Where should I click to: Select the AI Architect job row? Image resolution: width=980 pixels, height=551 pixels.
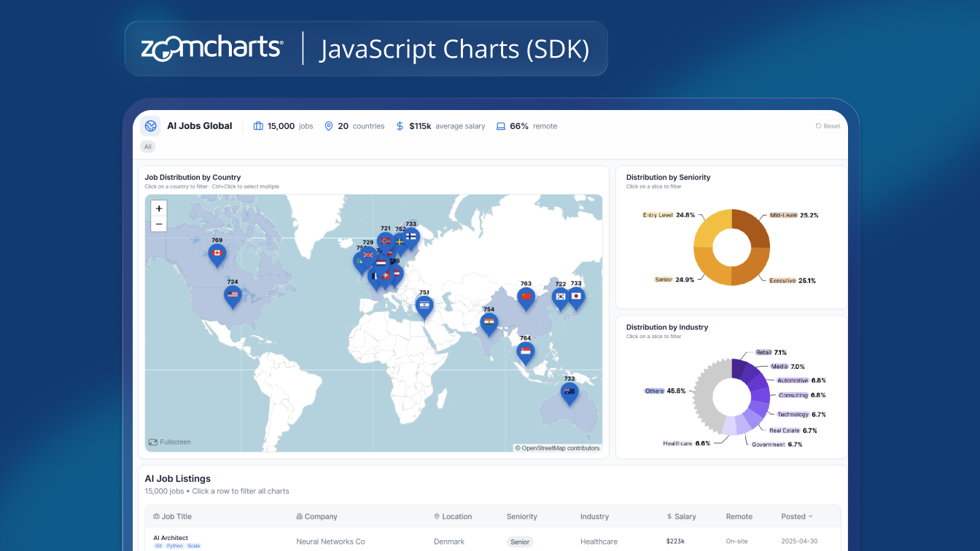click(171, 538)
